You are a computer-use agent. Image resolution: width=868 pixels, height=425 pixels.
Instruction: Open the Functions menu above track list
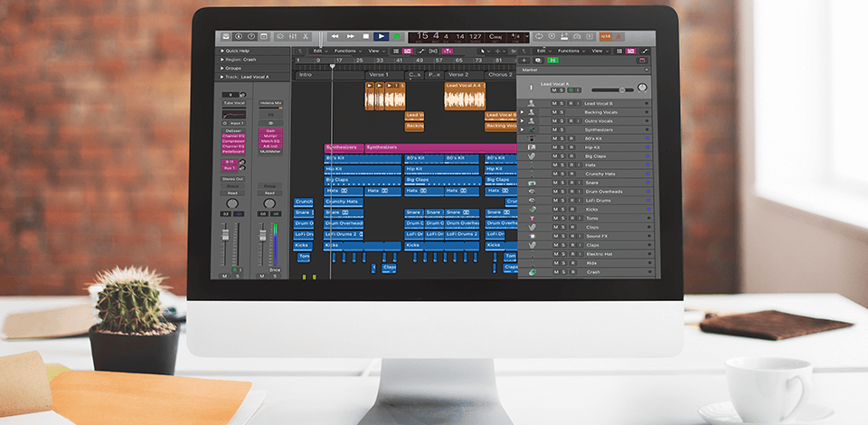tap(570, 51)
